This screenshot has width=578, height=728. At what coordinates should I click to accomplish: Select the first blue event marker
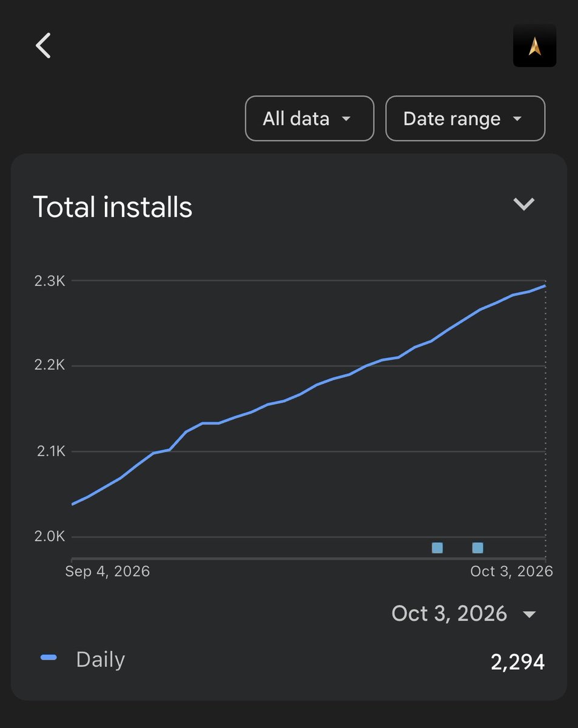[437, 548]
